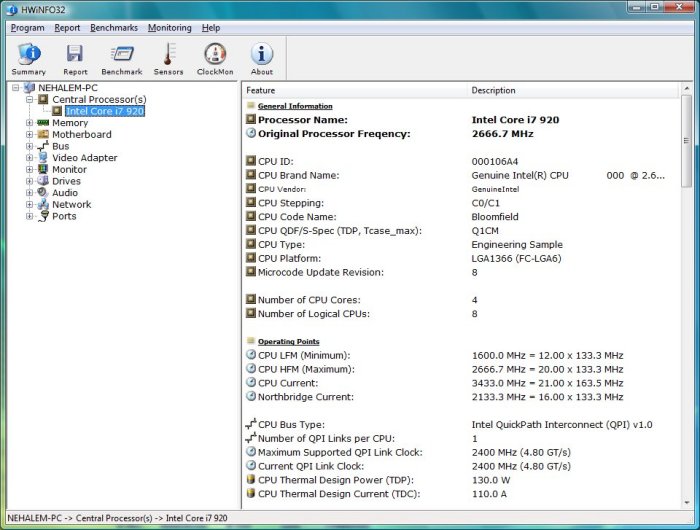The image size is (700, 530).
Task: Click the 'Q1CM' QDF/S-Spec value
Action: [485, 231]
